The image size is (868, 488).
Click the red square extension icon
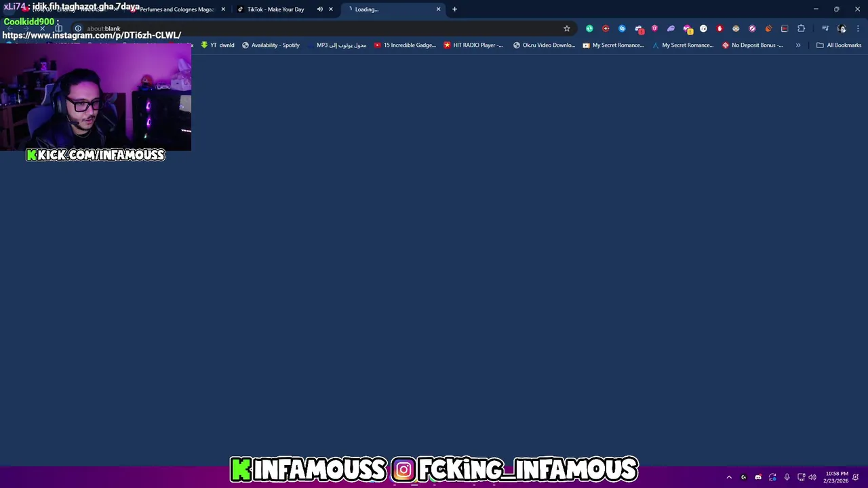pyautogui.click(x=785, y=28)
